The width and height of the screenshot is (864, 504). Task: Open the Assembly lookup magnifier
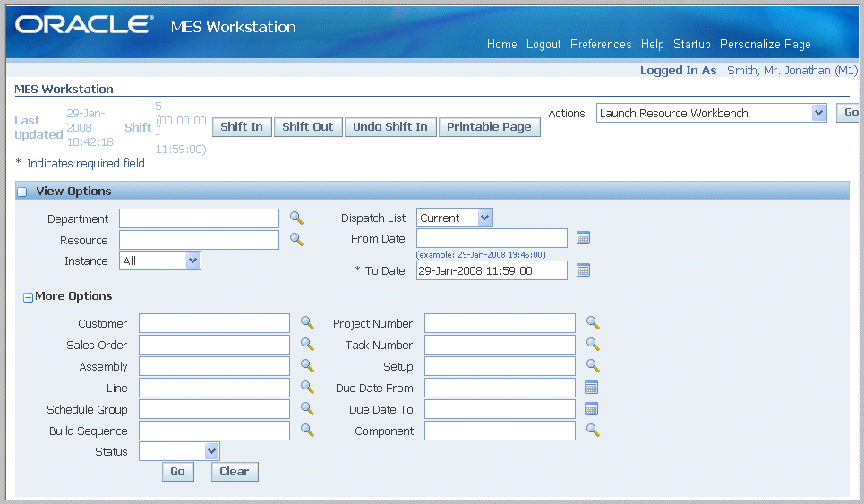tap(307, 366)
